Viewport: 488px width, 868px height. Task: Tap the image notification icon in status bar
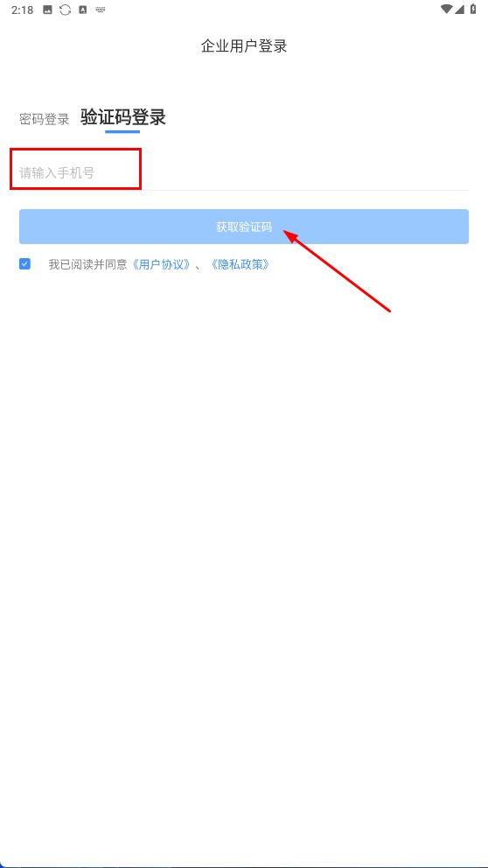coord(47,10)
